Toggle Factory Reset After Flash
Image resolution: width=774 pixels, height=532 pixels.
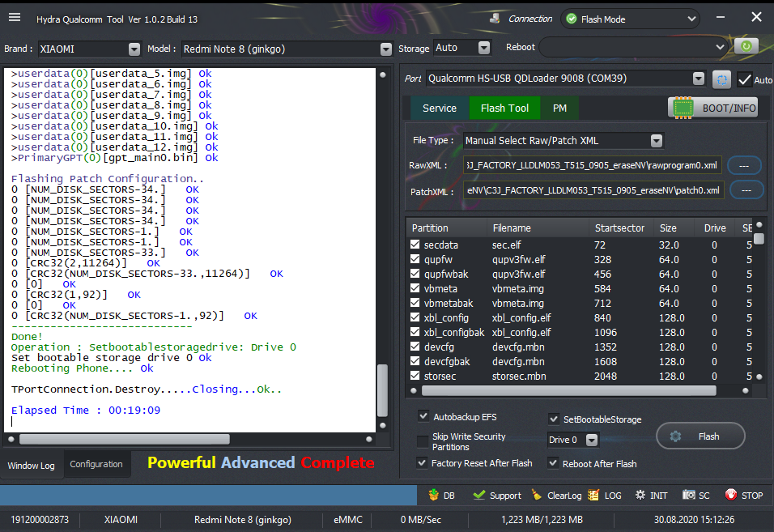click(423, 463)
